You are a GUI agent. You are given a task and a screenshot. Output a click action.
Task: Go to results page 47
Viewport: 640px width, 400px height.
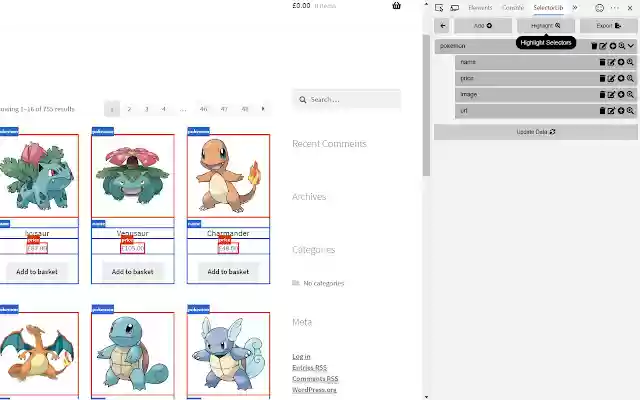tap(224, 109)
